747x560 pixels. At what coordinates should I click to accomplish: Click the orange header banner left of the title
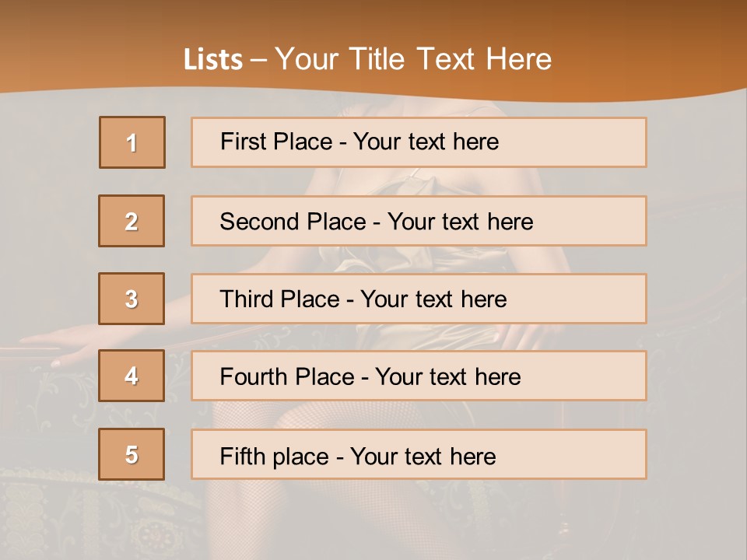[x=78, y=47]
